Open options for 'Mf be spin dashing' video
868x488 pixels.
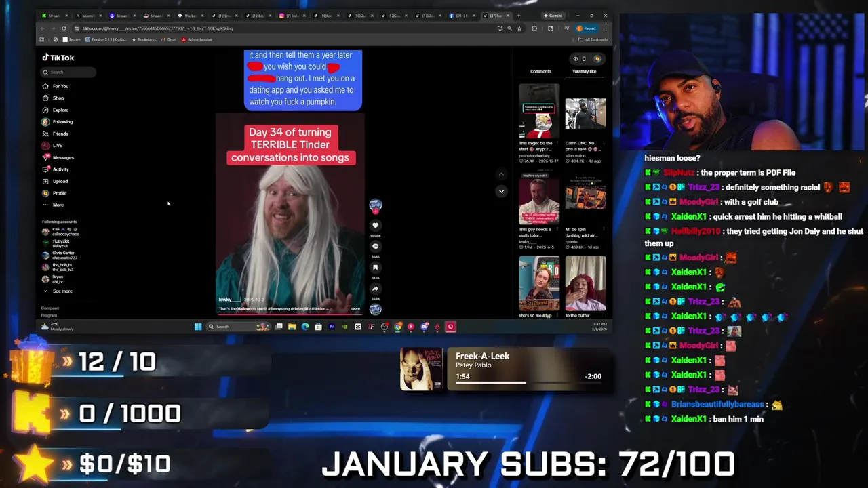click(x=603, y=230)
